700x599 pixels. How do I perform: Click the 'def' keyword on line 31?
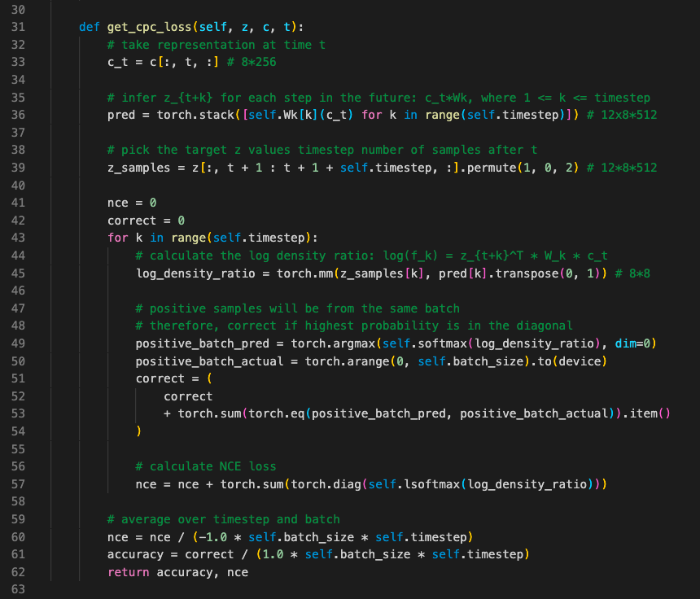90,27
